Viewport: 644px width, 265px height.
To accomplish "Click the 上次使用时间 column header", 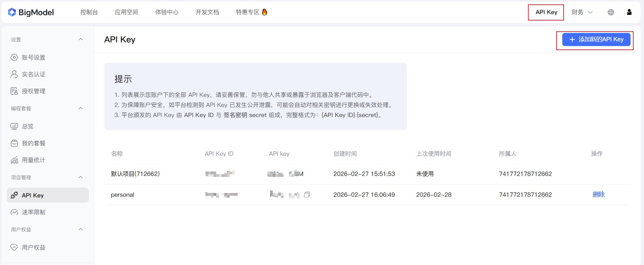I will 434,154.
